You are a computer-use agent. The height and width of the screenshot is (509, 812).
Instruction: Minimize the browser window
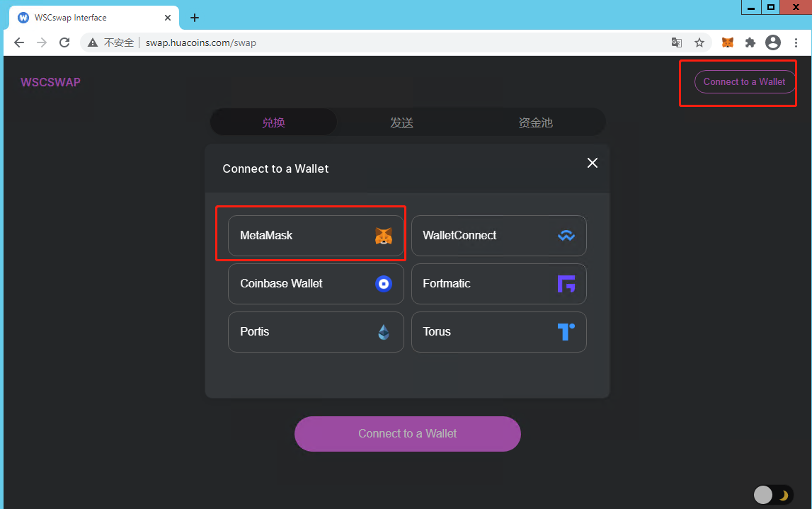coord(751,7)
